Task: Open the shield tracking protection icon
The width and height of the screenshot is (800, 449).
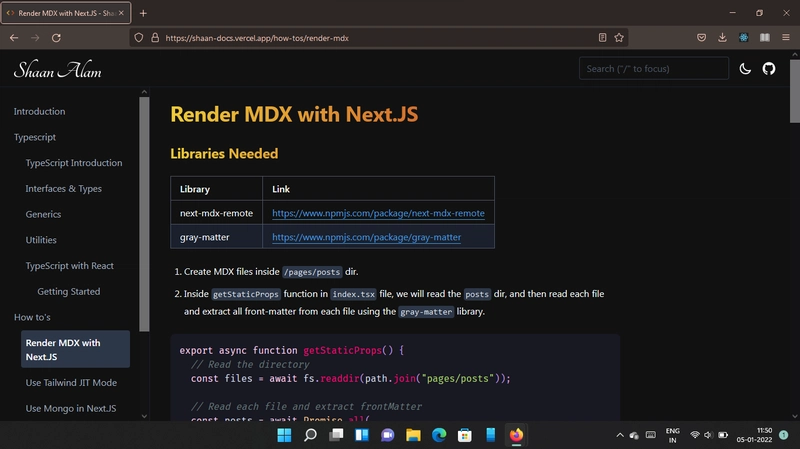Action: click(x=139, y=38)
